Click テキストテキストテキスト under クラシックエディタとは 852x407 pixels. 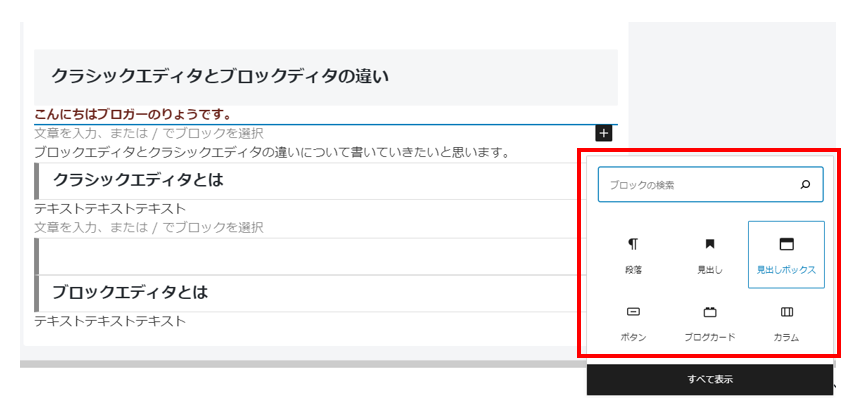coord(110,209)
